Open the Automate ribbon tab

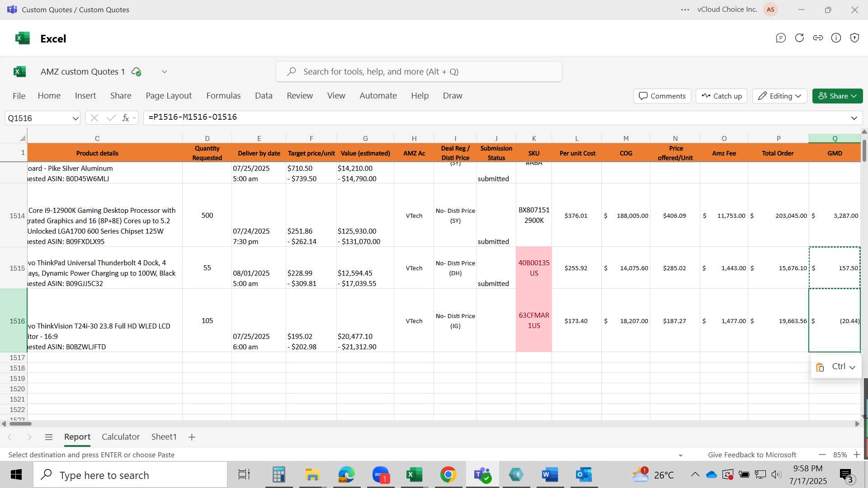point(378,96)
